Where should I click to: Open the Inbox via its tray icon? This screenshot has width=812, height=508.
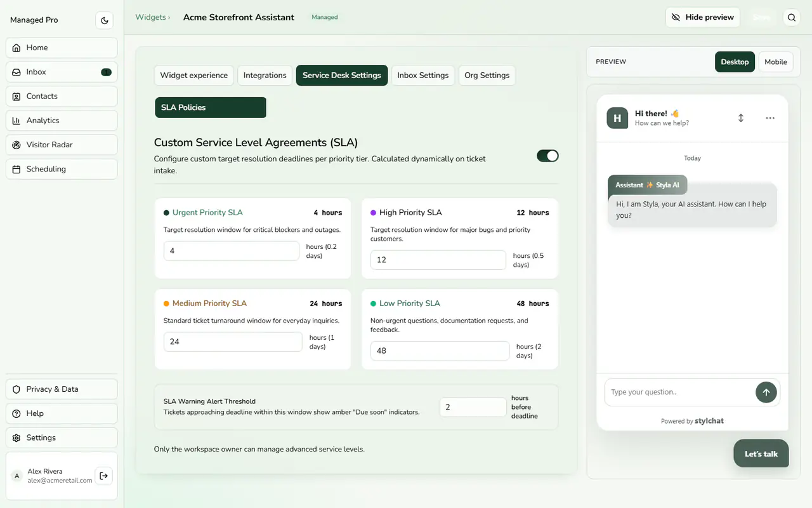coord(16,72)
